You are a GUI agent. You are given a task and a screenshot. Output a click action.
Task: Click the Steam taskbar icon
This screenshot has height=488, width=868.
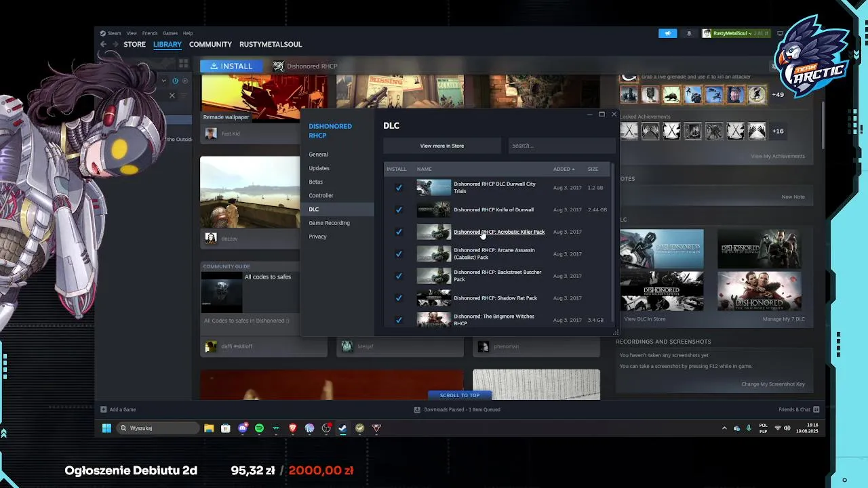(x=343, y=428)
